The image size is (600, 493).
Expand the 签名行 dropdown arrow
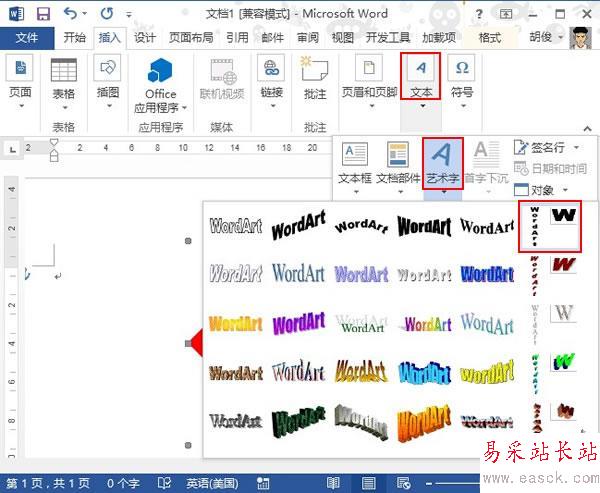point(576,147)
